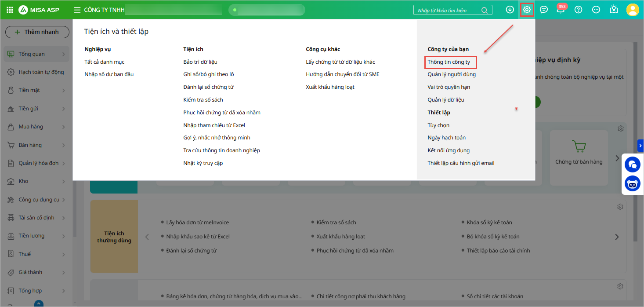The height and width of the screenshot is (307, 644).
Task: Go to previous Tiện ích thường dùng page
Action: tap(147, 237)
